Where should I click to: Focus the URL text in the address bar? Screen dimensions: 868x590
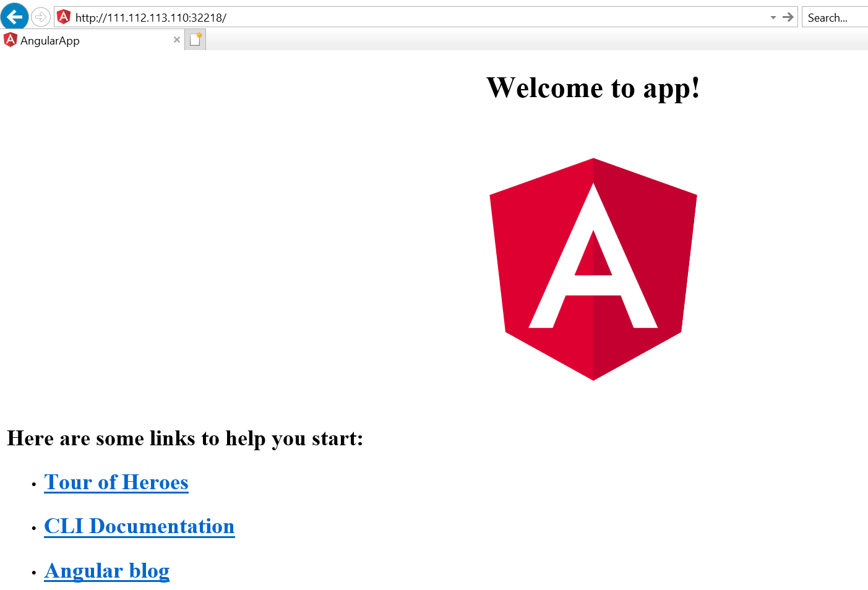click(151, 18)
